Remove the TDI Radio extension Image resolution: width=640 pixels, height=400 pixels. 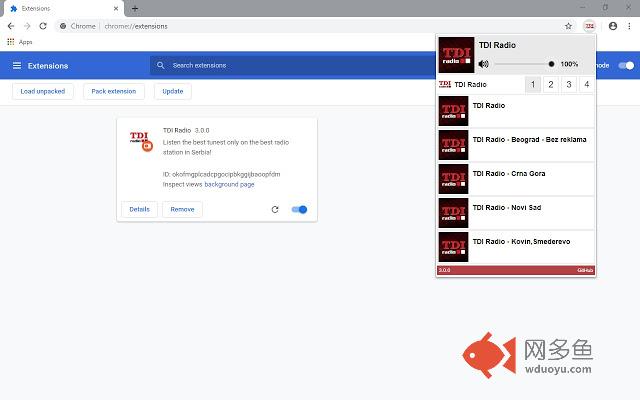tap(182, 209)
